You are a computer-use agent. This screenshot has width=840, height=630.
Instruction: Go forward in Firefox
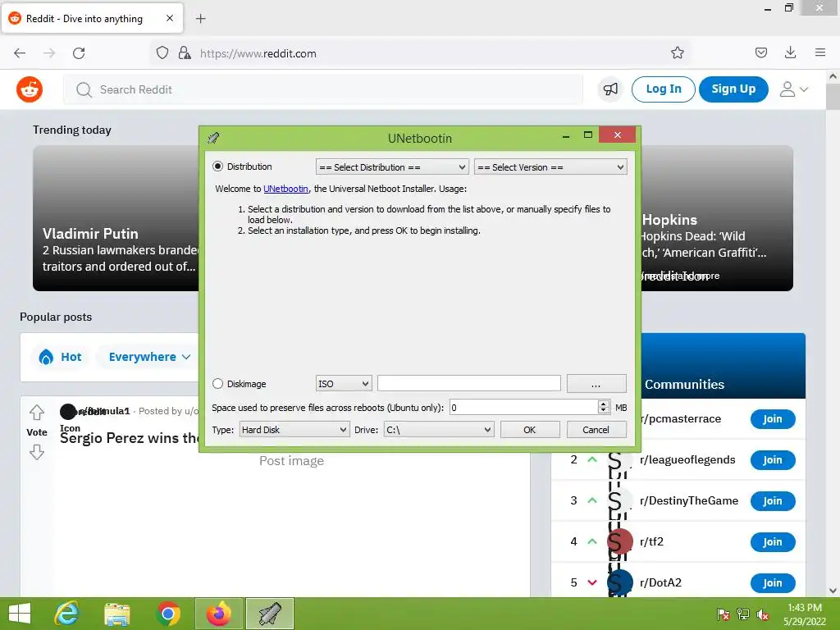49,53
